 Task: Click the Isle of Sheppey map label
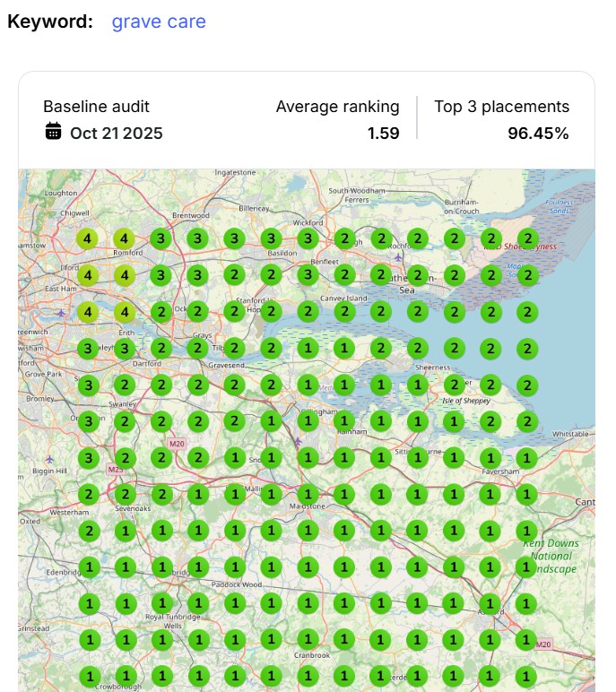(x=464, y=400)
